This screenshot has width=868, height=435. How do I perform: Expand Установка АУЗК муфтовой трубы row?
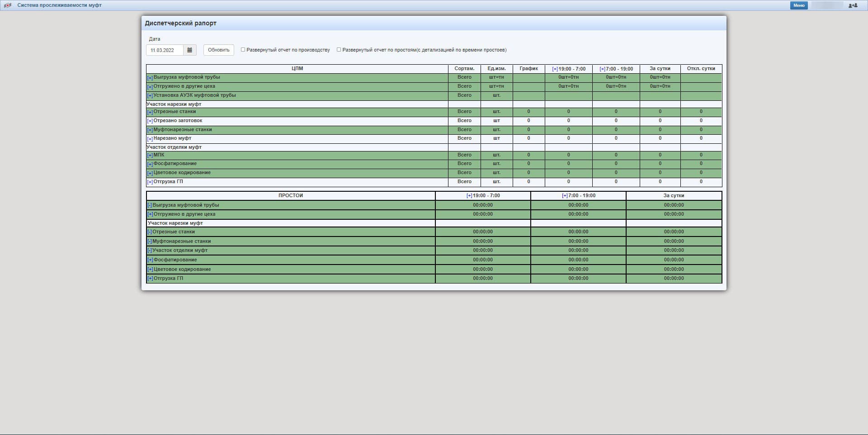pos(150,96)
